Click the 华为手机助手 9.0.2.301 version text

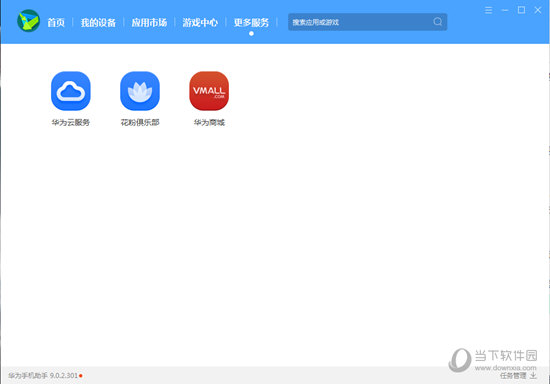[x=43, y=376]
